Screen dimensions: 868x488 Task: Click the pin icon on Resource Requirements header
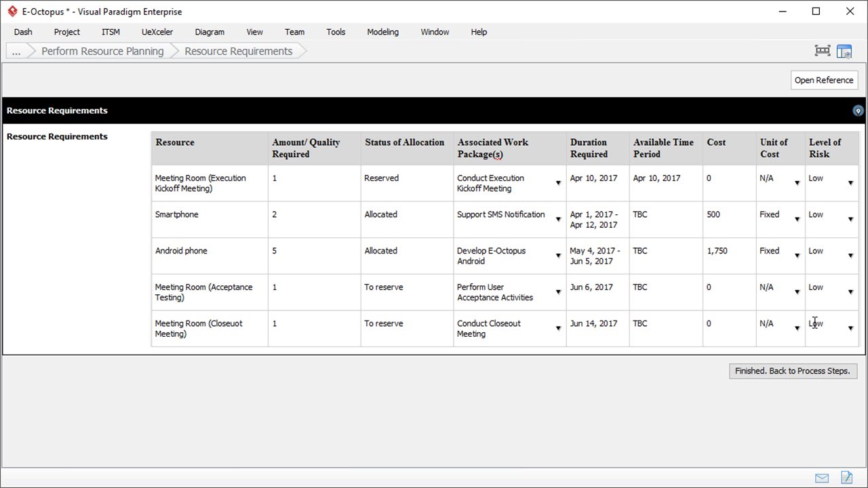pyautogui.click(x=858, y=110)
